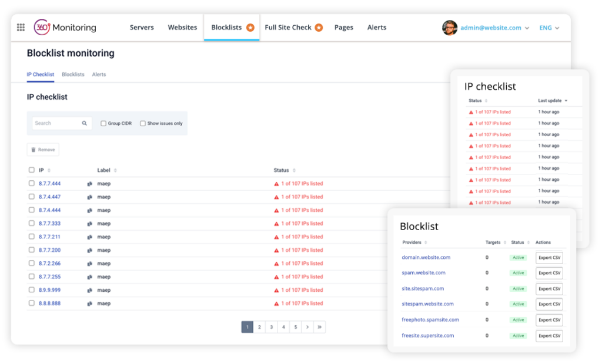Click the red warning triangle beside 8.9.9.999
This screenshot has height=364, width=602.
point(277,289)
